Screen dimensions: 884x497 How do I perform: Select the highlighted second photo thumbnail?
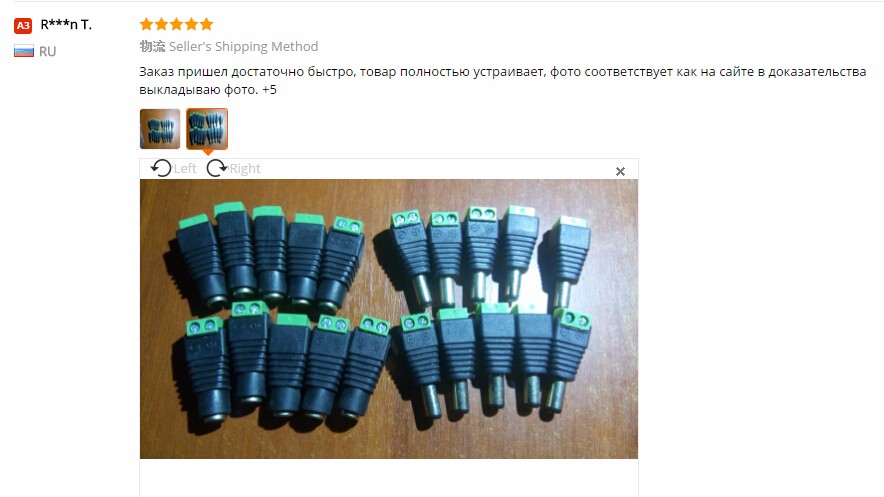click(207, 129)
